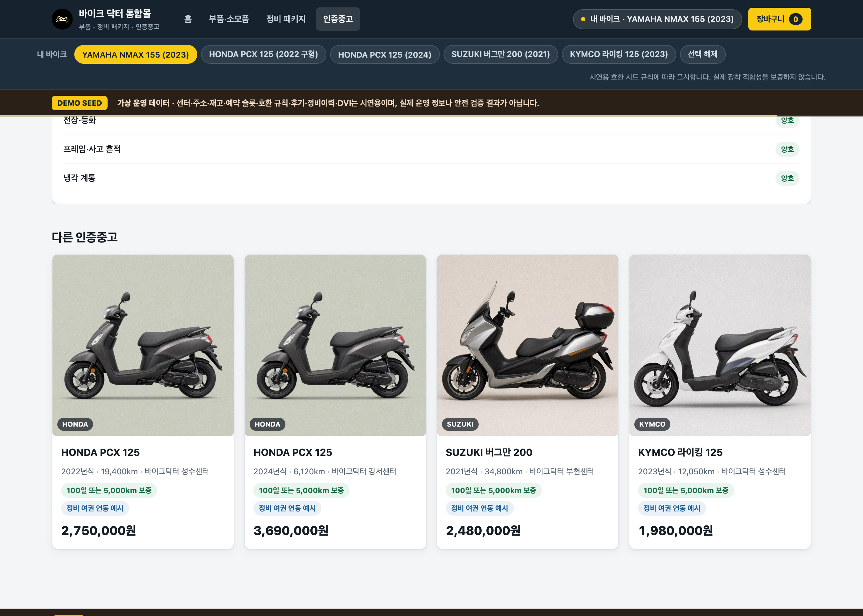Pick SUZUKI 버그만 200 (2021) chip
The width and height of the screenshot is (863, 616).
(501, 54)
